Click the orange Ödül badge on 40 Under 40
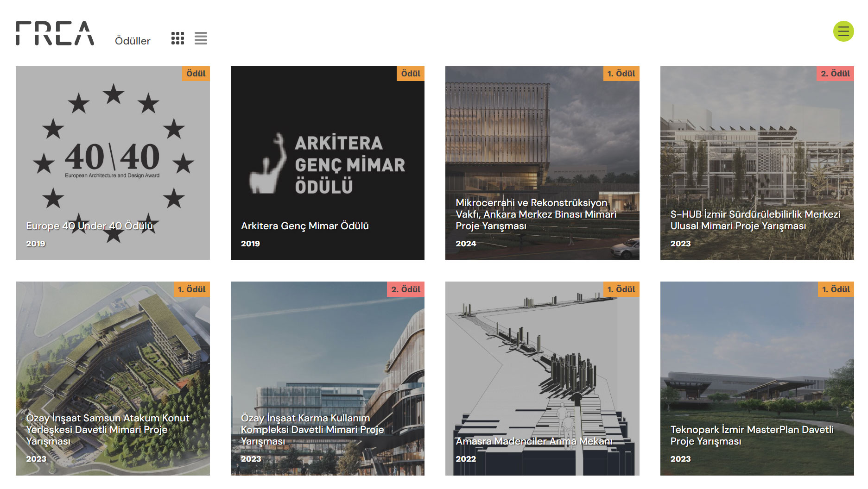 (x=196, y=74)
